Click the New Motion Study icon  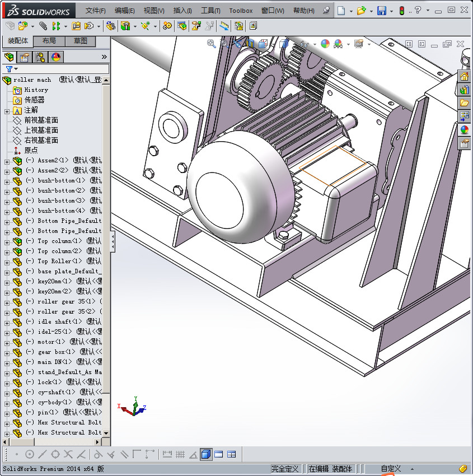167,26
